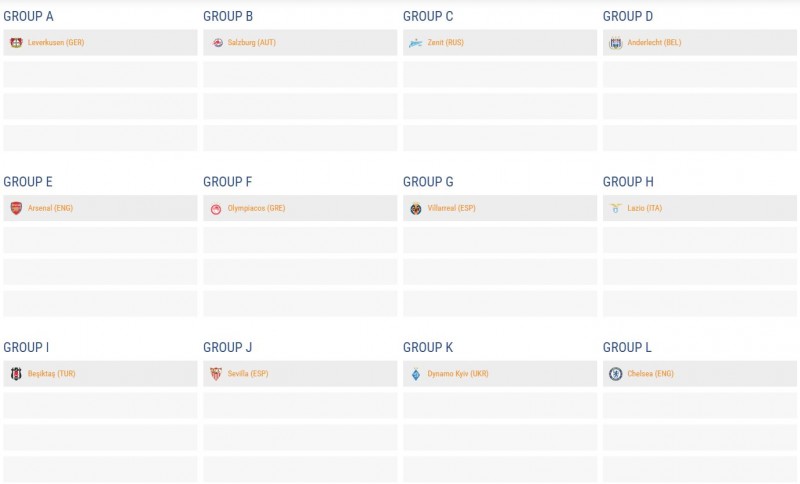Screen dimensions: 800x484
Task: Select the empty second slot in Group L
Action: coord(700,406)
